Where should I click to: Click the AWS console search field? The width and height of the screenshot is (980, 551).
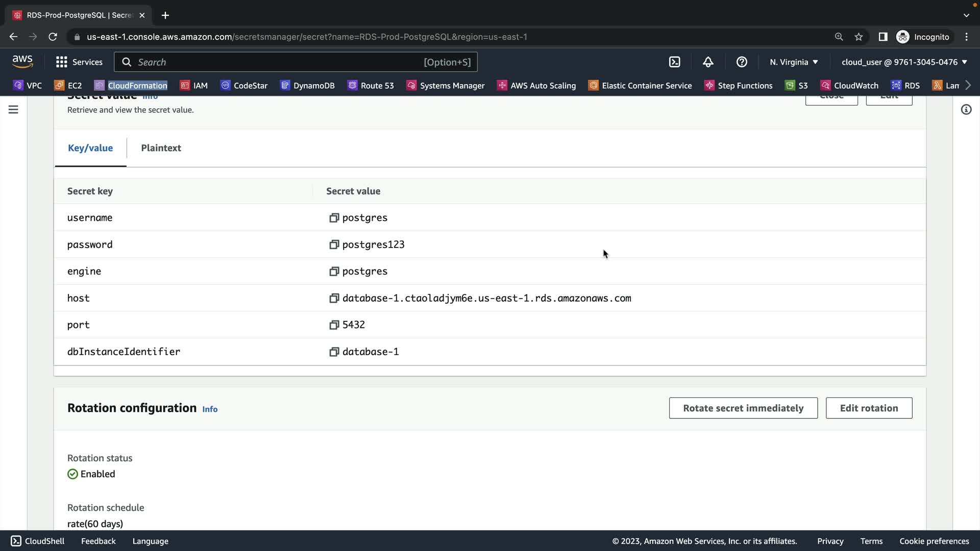[x=295, y=62]
